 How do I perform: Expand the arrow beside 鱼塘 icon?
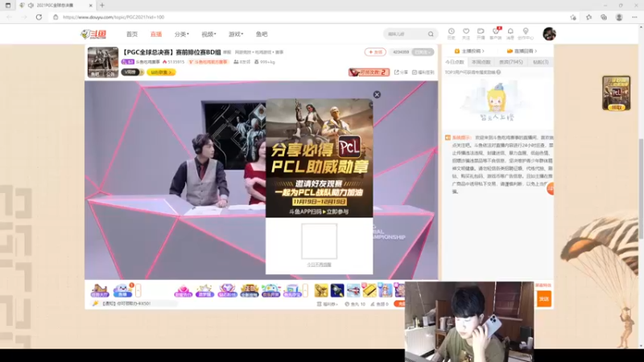(x=138, y=290)
